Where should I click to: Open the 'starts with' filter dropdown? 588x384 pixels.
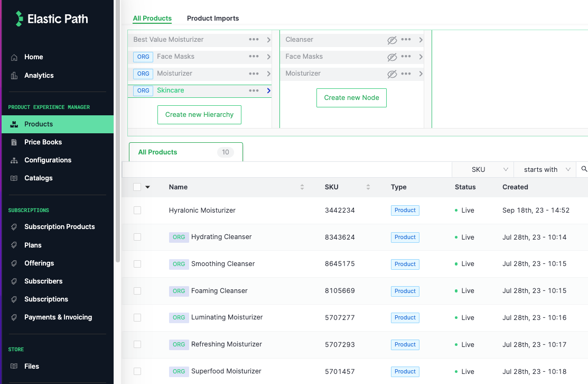(x=545, y=169)
